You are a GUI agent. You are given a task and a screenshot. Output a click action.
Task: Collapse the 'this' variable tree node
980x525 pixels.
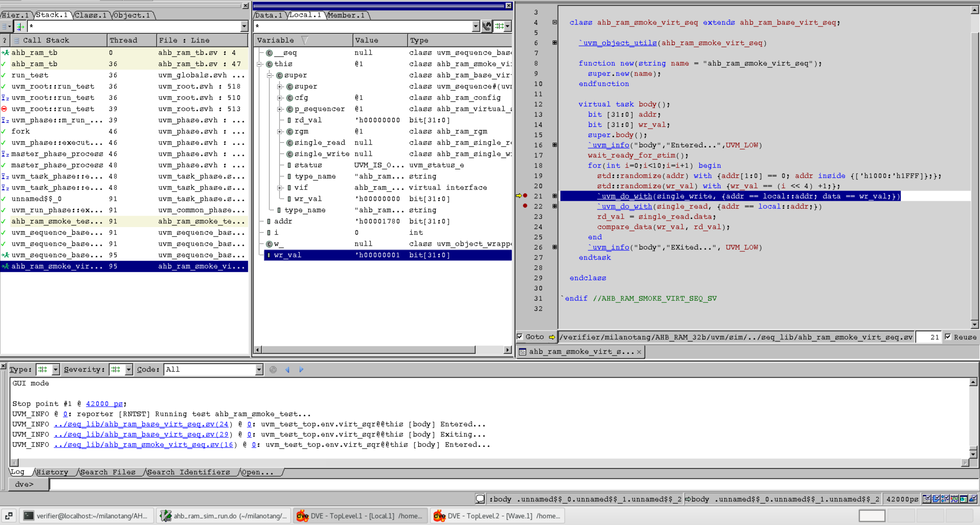[x=259, y=64]
